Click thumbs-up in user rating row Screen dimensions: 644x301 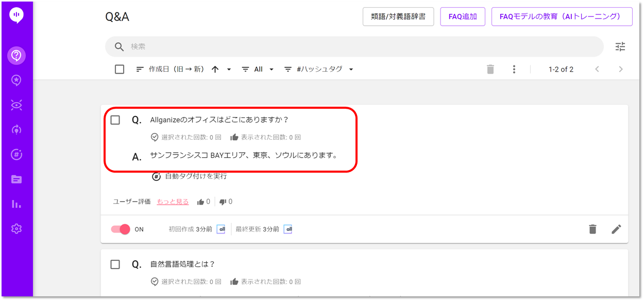tap(201, 202)
